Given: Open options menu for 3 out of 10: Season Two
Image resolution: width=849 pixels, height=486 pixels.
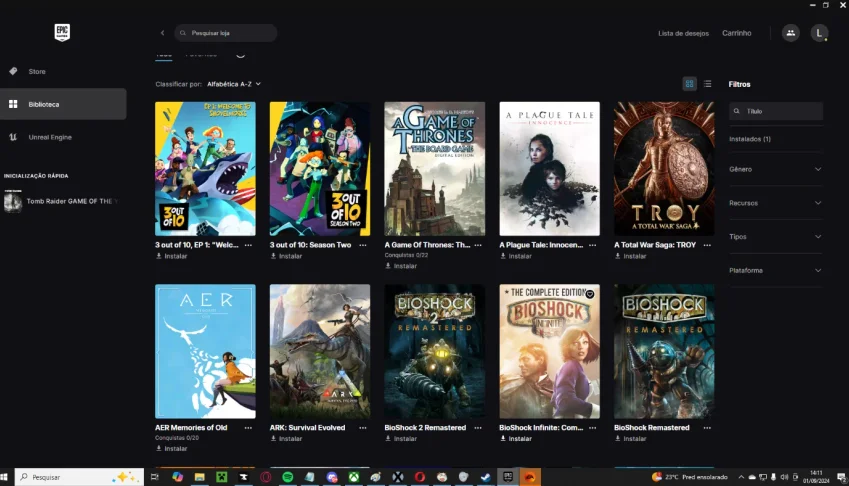Looking at the screenshot, I should [x=363, y=245].
